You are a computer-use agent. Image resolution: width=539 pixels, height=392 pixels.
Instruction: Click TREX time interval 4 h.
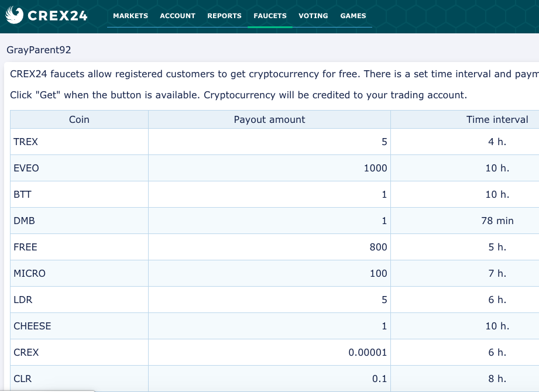pyautogui.click(x=497, y=142)
